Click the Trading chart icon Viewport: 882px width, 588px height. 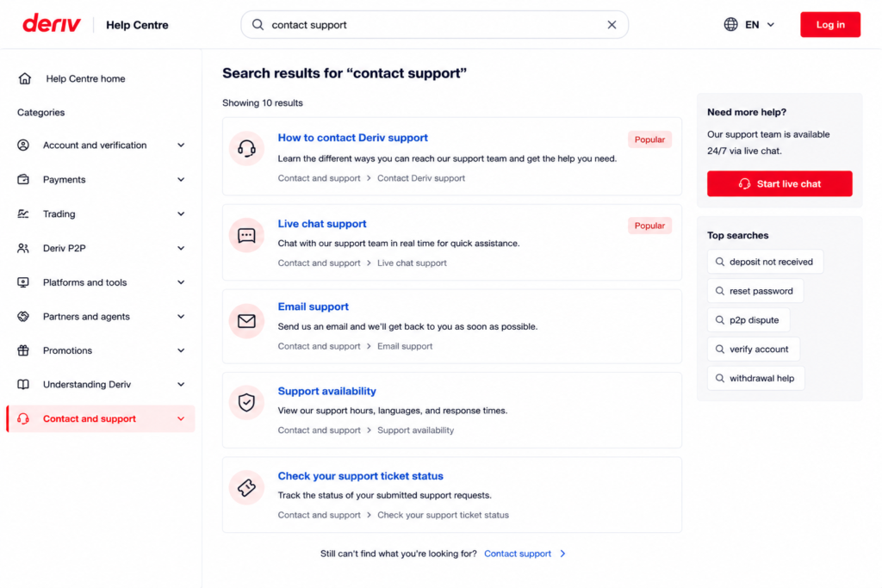[x=23, y=214]
